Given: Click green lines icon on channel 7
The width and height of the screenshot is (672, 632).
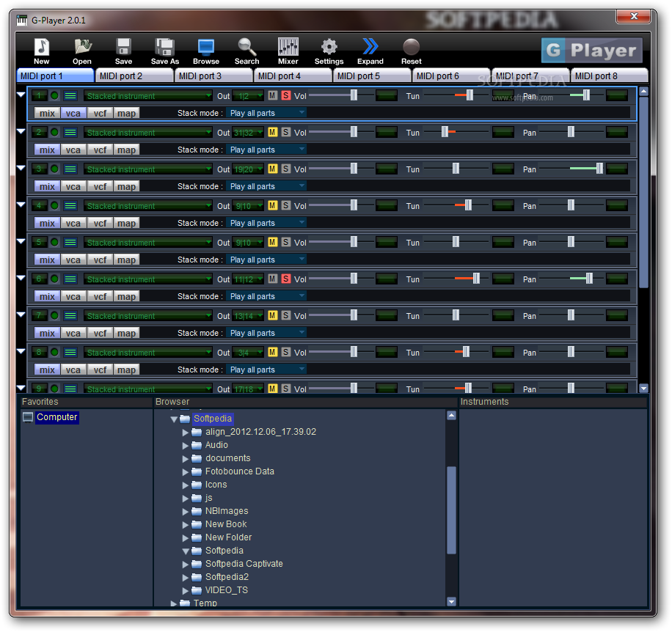Looking at the screenshot, I should click(x=70, y=316).
